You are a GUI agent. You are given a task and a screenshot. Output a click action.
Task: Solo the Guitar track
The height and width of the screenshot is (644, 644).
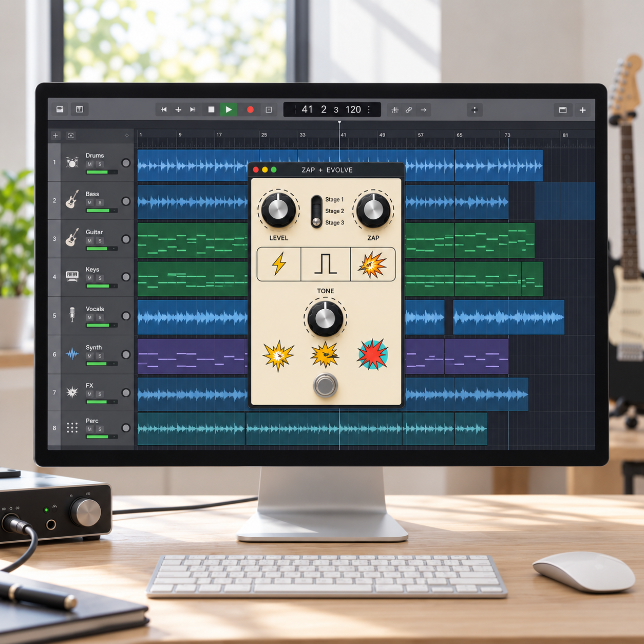point(100,241)
